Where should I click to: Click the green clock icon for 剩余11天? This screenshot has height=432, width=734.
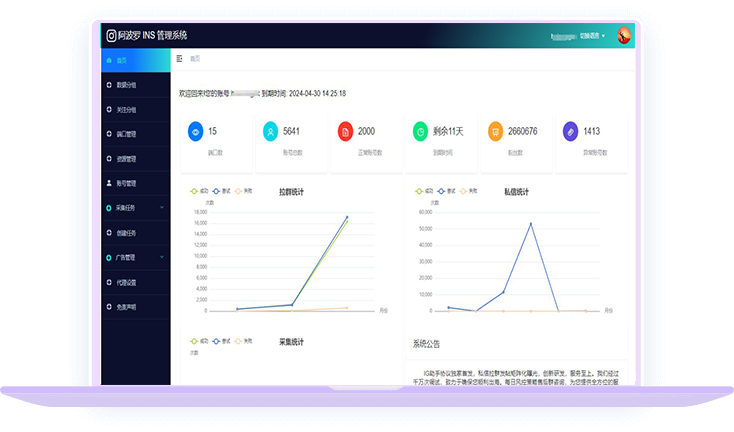420,131
